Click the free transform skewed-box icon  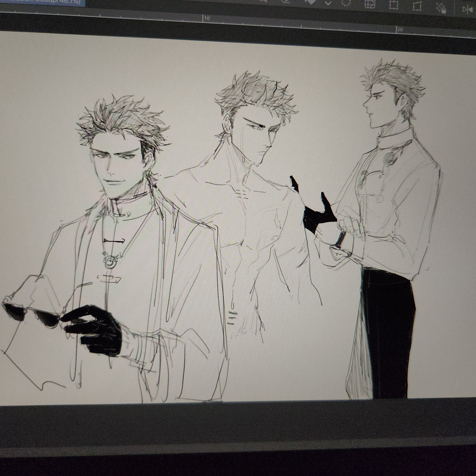pyautogui.click(x=417, y=7)
